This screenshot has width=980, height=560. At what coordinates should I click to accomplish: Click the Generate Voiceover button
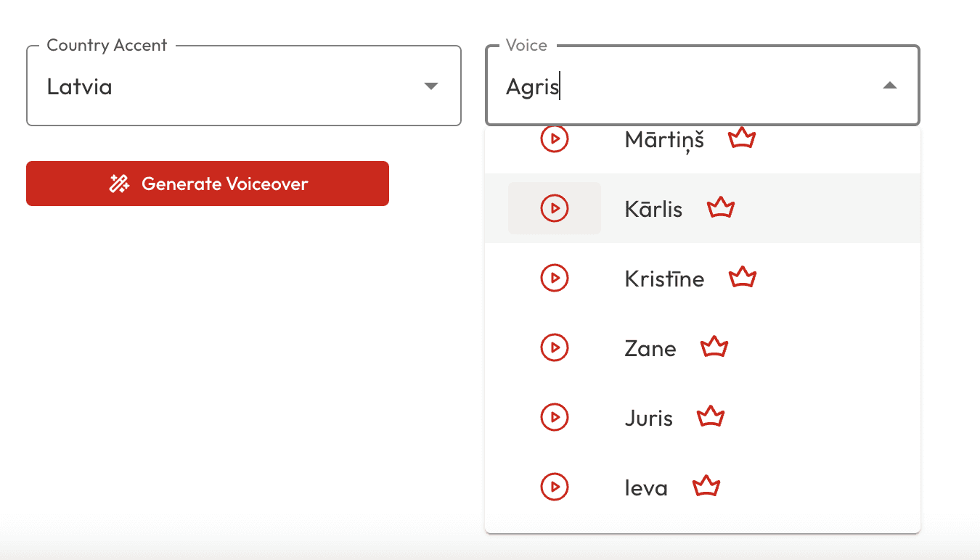[x=207, y=183]
